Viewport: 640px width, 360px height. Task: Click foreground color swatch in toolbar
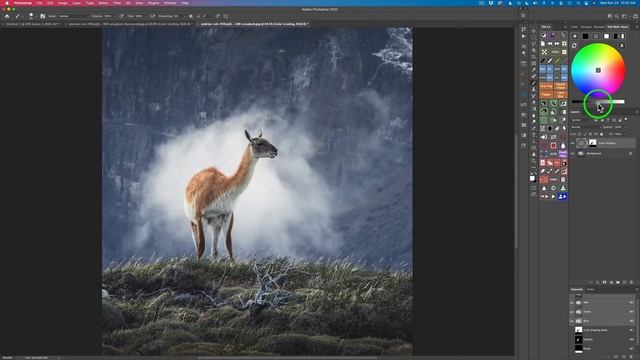[x=532, y=178]
